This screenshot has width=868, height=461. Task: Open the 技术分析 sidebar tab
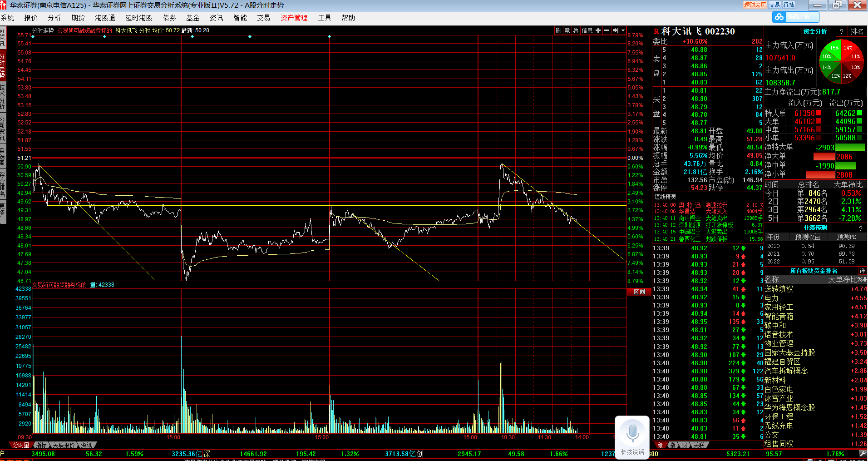pos(3,97)
